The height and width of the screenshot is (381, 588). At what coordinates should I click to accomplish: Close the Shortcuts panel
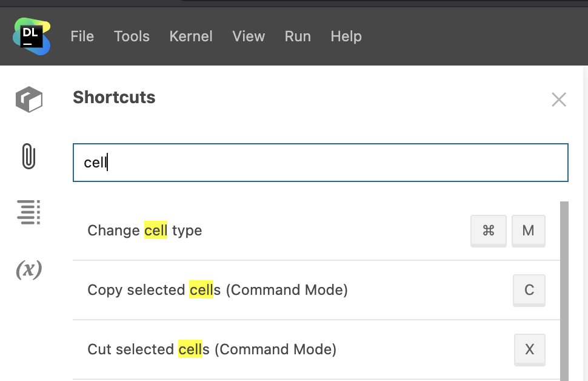[x=558, y=99]
